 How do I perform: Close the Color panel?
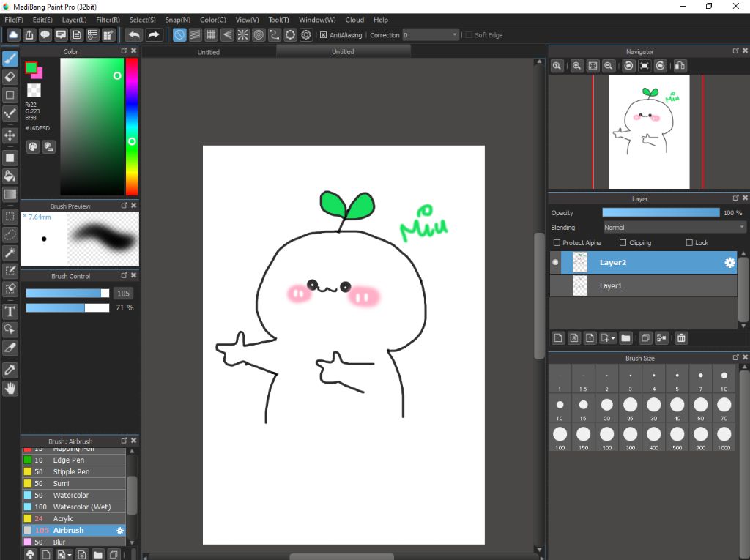[x=134, y=51]
